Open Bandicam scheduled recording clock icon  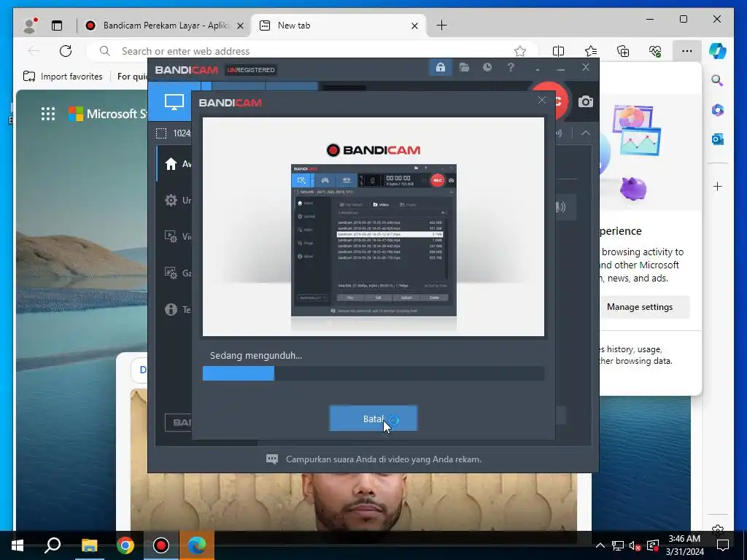click(x=487, y=68)
